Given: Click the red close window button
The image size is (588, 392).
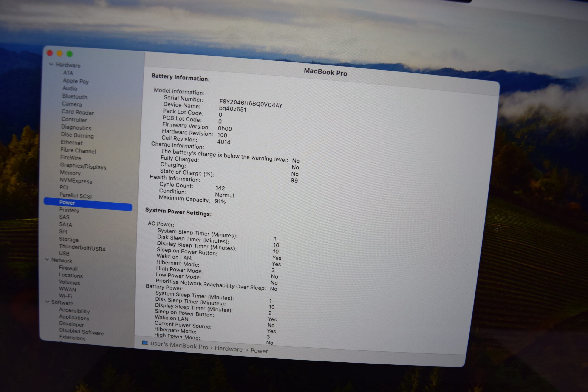Looking at the screenshot, I should click(50, 53).
